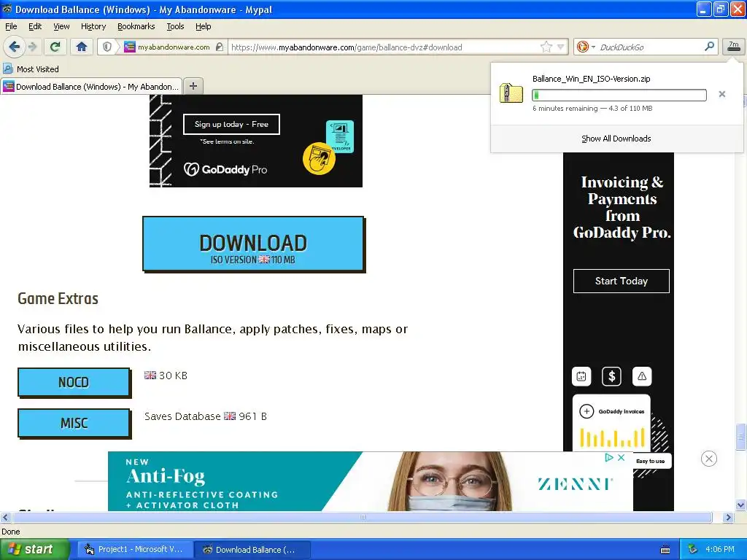Image resolution: width=747 pixels, height=560 pixels.
Task: Close the bottom ad with circled X
Action: [x=709, y=459]
